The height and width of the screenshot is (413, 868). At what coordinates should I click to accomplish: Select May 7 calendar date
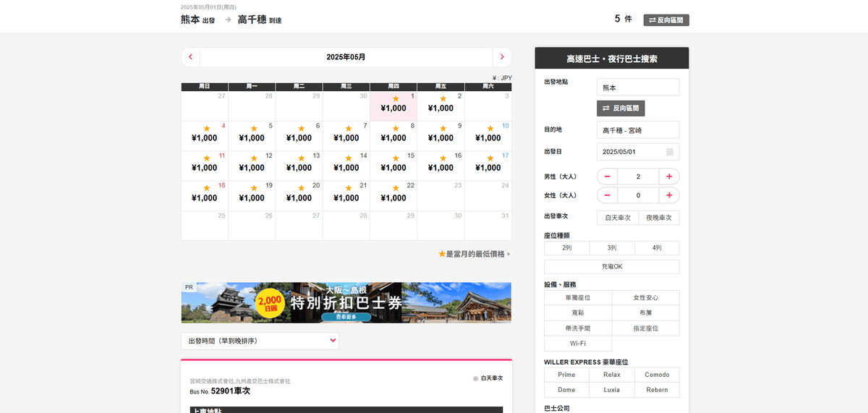click(346, 136)
